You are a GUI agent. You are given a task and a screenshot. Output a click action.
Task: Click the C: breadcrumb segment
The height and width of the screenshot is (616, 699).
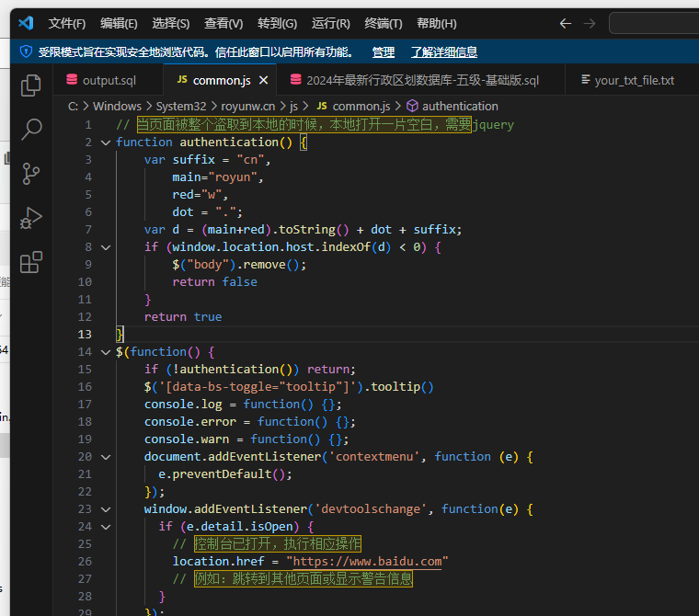(73, 106)
